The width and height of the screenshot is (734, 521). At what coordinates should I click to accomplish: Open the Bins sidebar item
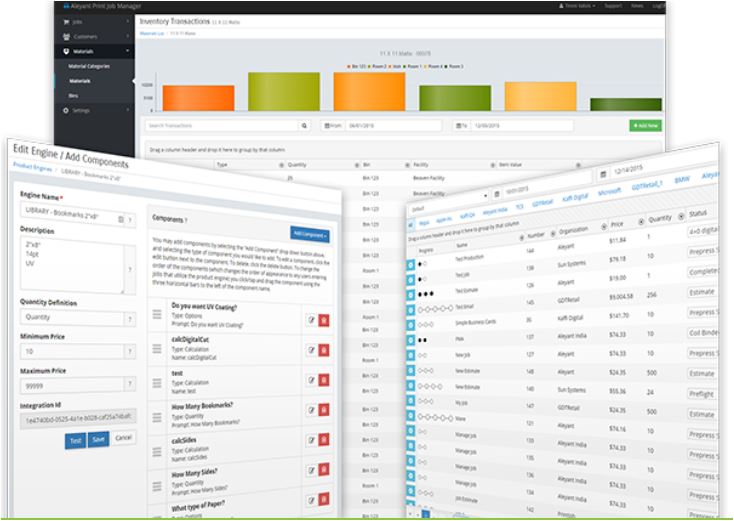point(73,95)
